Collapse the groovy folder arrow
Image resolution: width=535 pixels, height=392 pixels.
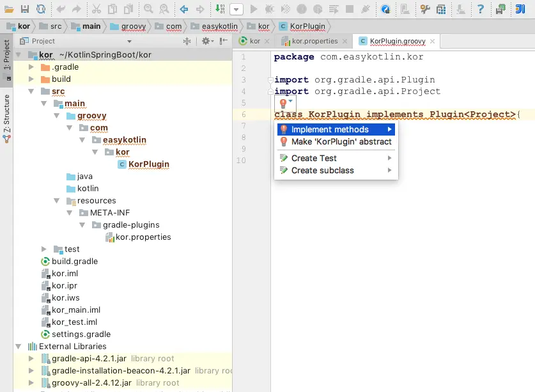(57, 116)
